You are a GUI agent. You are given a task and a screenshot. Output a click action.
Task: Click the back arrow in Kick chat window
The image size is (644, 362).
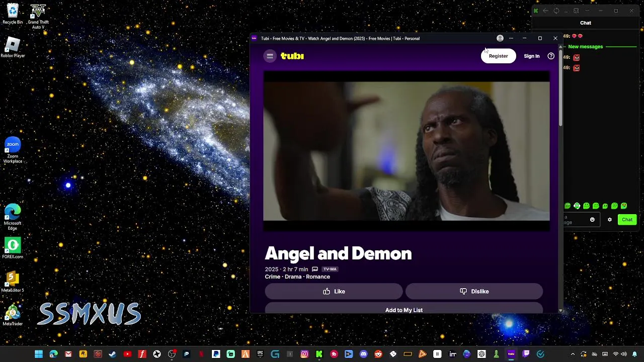(x=546, y=11)
